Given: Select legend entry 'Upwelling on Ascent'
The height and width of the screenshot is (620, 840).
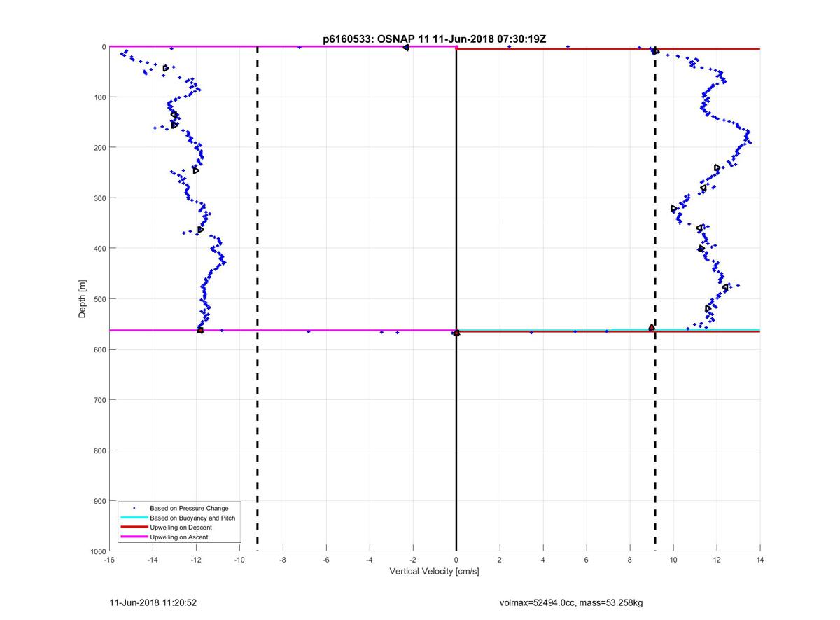Looking at the screenshot, I should coord(179,537).
